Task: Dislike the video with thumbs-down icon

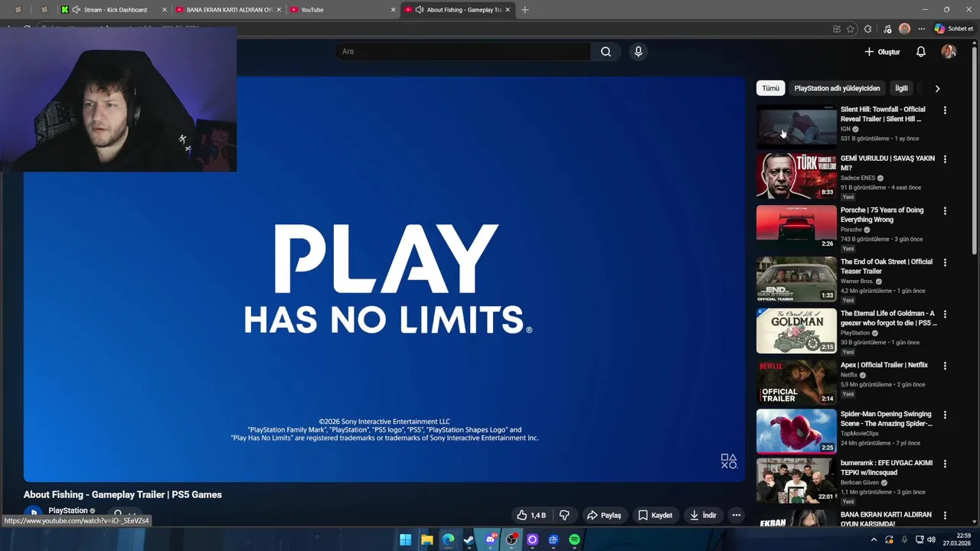Action: pos(564,515)
